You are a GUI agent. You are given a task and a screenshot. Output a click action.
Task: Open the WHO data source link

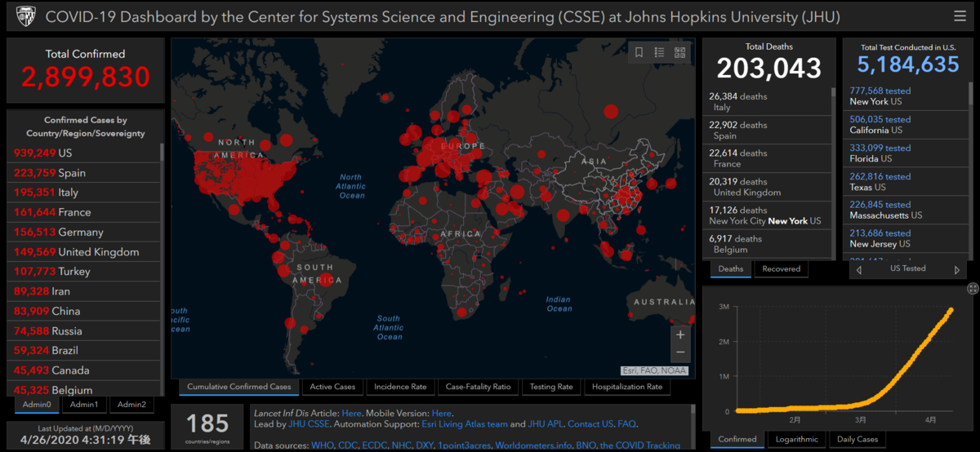322,445
